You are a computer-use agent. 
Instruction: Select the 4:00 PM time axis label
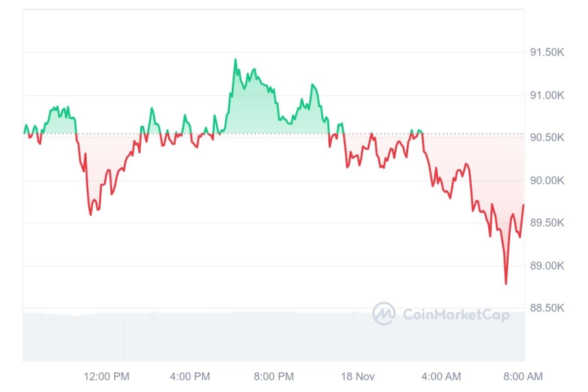pyautogui.click(x=190, y=376)
